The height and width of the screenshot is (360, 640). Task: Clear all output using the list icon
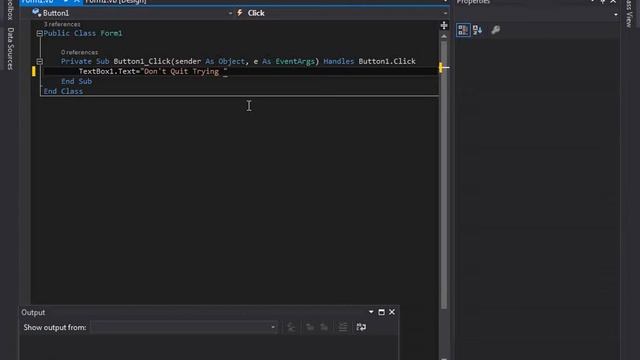coord(342,327)
